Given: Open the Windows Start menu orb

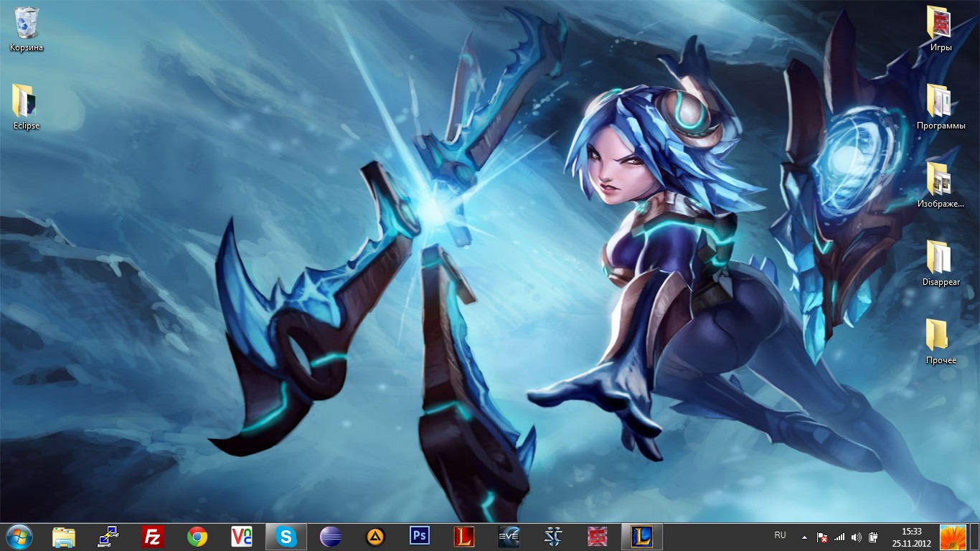Looking at the screenshot, I should point(19,537).
